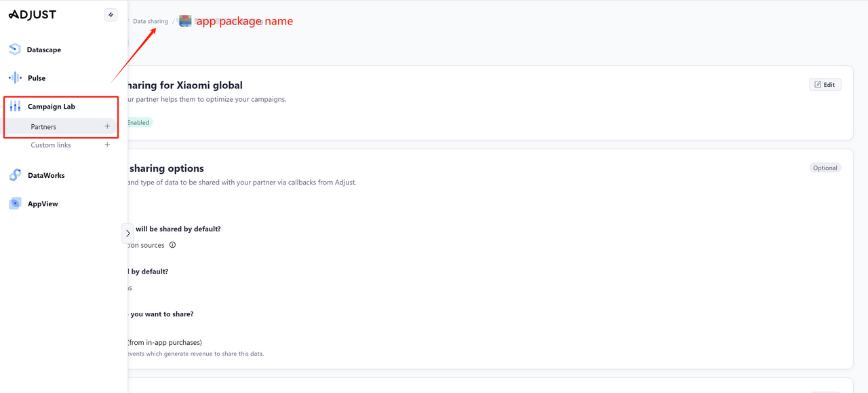Click the info icon beside attribution sources

172,245
